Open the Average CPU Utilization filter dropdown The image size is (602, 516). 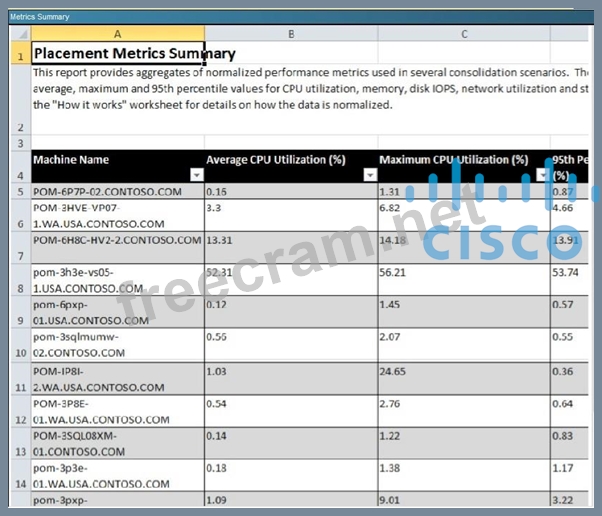368,175
